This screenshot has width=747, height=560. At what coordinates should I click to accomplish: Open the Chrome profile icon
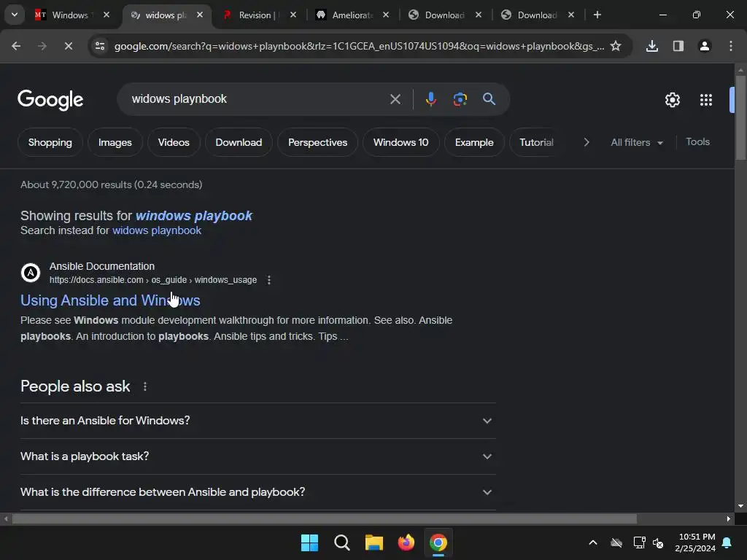coord(704,46)
